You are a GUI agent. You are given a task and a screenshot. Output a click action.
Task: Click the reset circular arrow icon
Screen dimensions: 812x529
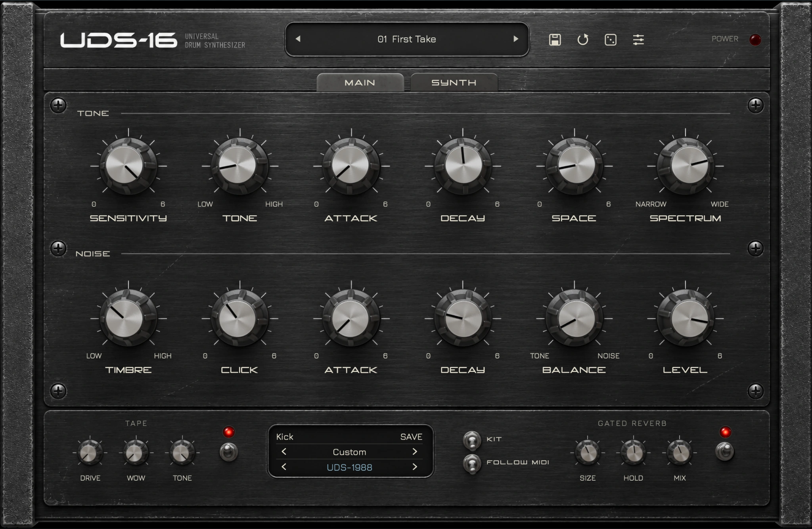point(582,40)
